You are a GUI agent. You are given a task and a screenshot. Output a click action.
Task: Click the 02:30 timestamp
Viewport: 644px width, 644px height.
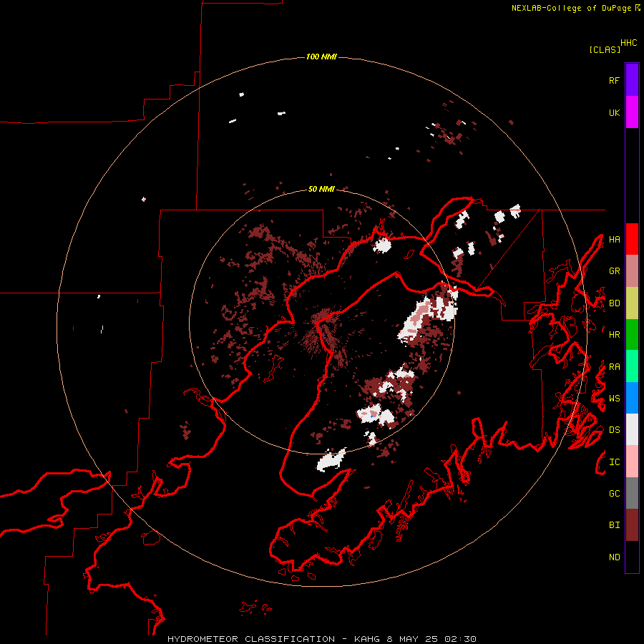coord(460,639)
